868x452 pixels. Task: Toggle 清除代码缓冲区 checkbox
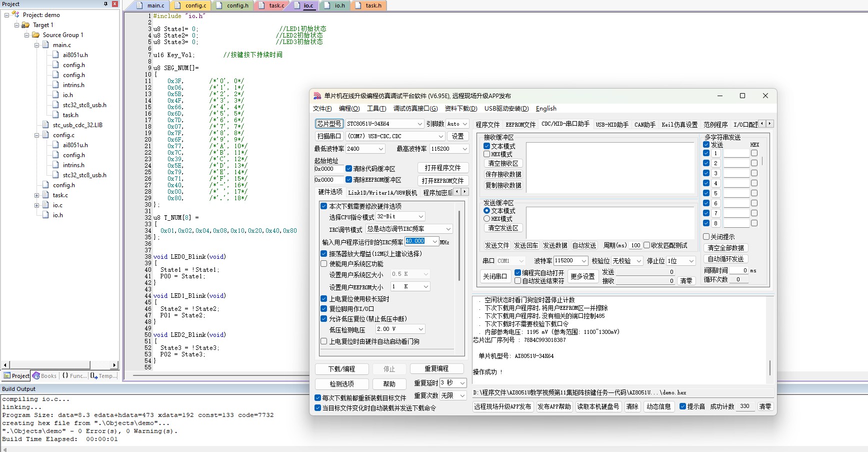(348, 169)
